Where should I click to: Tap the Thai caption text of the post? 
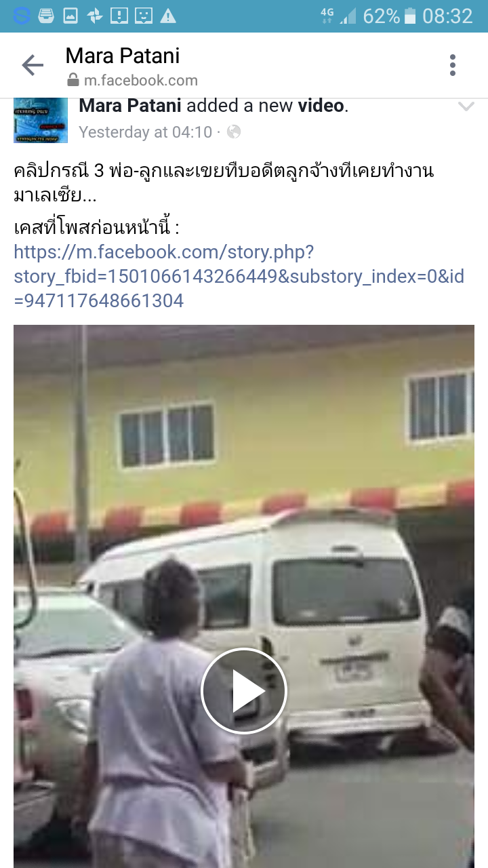point(224,183)
